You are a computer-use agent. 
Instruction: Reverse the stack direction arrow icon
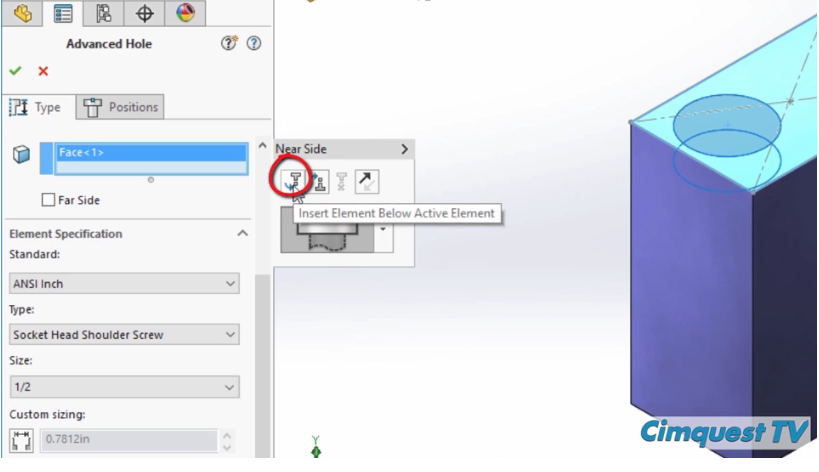pyautogui.click(x=367, y=182)
